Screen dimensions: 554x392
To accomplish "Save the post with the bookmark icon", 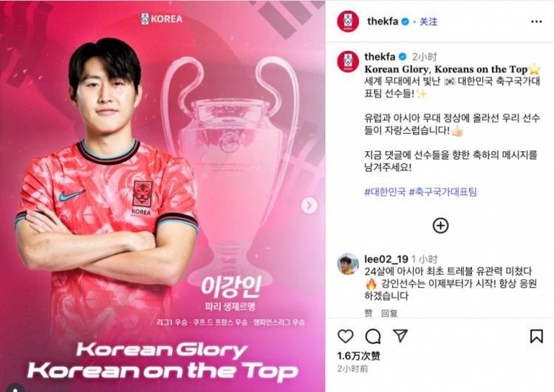I will (x=536, y=336).
